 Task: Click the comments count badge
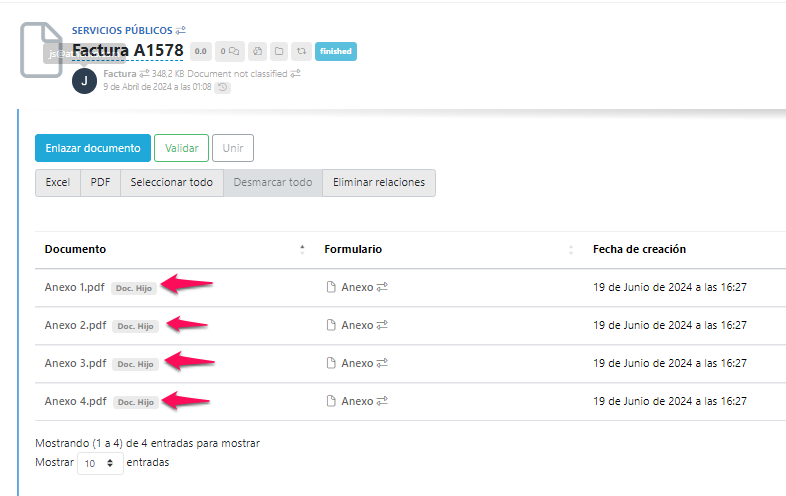point(230,51)
